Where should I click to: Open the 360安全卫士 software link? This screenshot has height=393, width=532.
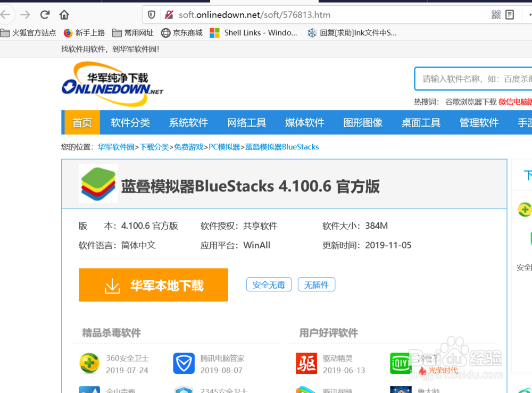(x=127, y=358)
